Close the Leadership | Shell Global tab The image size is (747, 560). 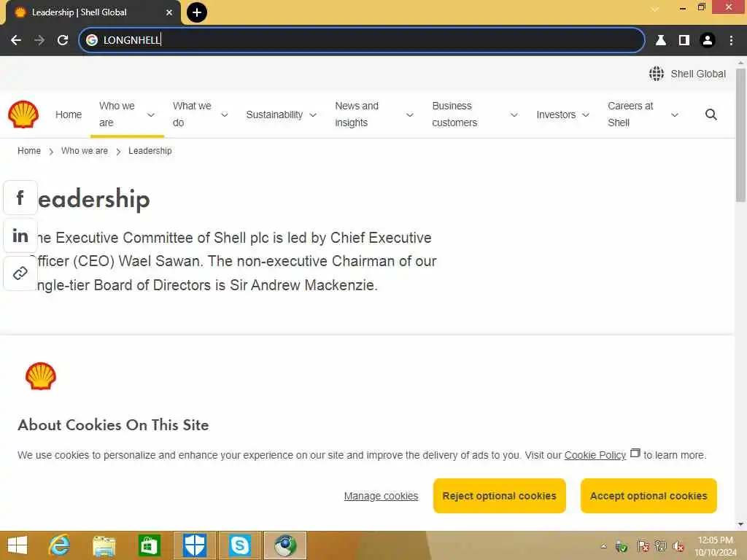169,12
